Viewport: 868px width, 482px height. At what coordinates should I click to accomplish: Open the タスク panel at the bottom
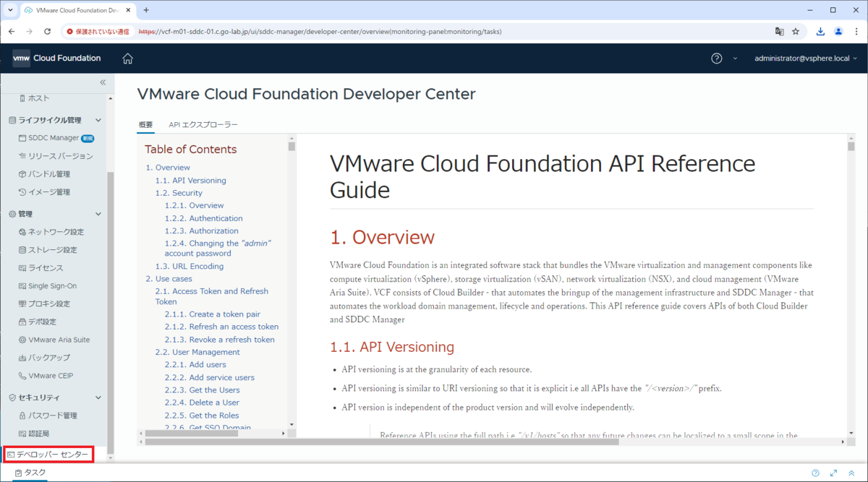click(x=30, y=473)
